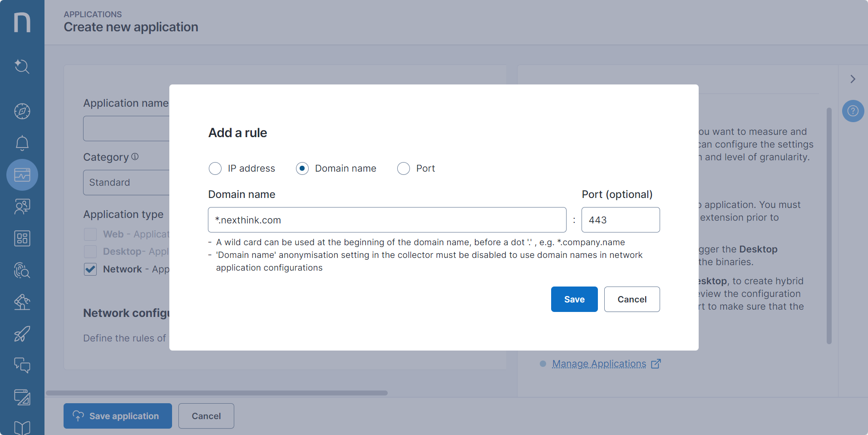The height and width of the screenshot is (435, 868).
Task: Open the dashboards grid icon
Action: tap(22, 238)
